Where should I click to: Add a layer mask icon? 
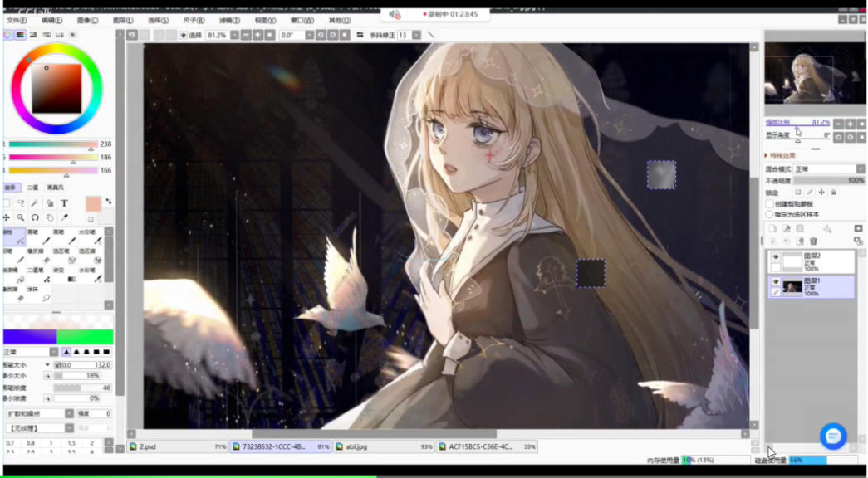pos(858,228)
